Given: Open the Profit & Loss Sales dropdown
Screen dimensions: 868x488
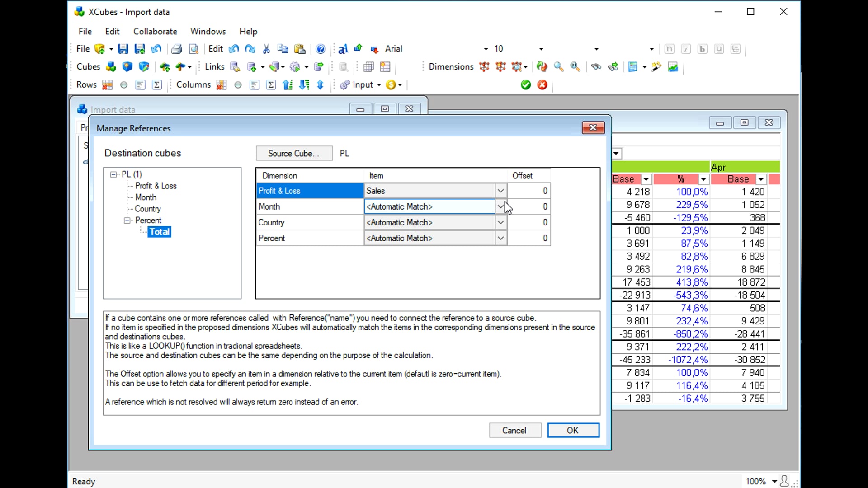Looking at the screenshot, I should (500, 191).
